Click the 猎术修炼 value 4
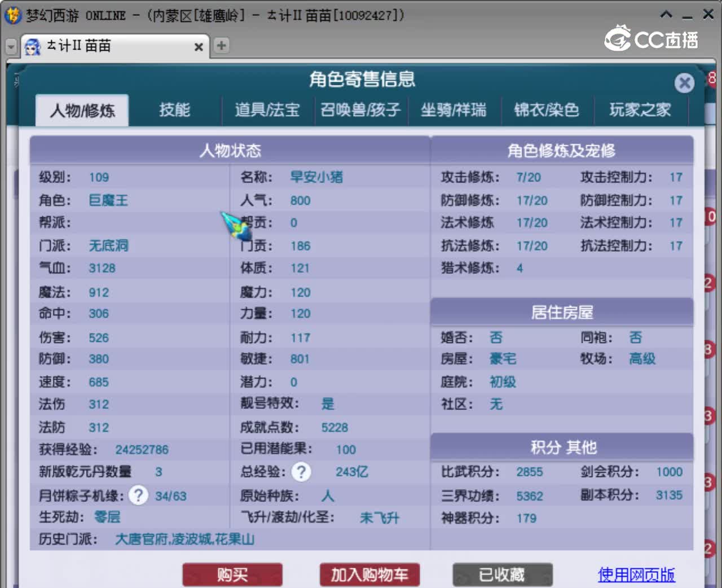Viewport: 722px width, 588px height. point(520,268)
